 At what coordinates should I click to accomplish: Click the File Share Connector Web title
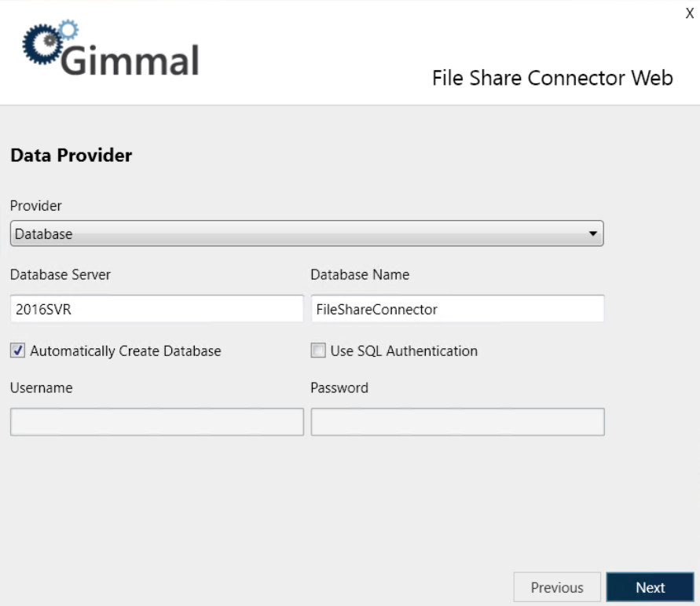point(552,78)
